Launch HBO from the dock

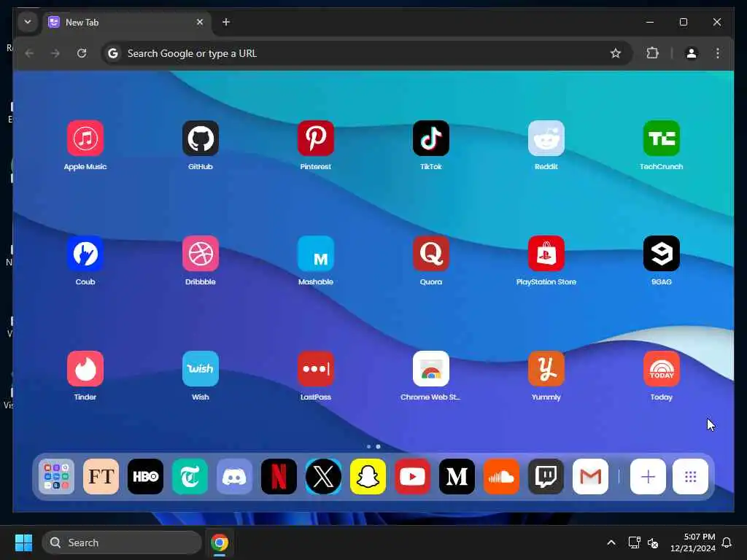[145, 477]
